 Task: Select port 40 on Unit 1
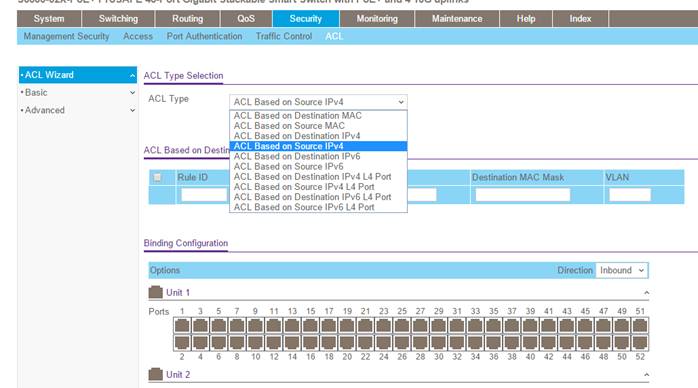[x=530, y=343]
